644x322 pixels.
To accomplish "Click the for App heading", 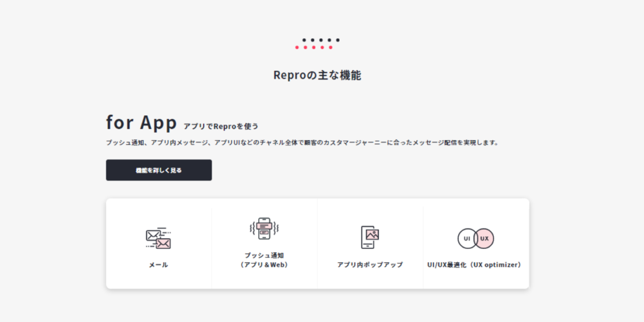I will coord(141,122).
